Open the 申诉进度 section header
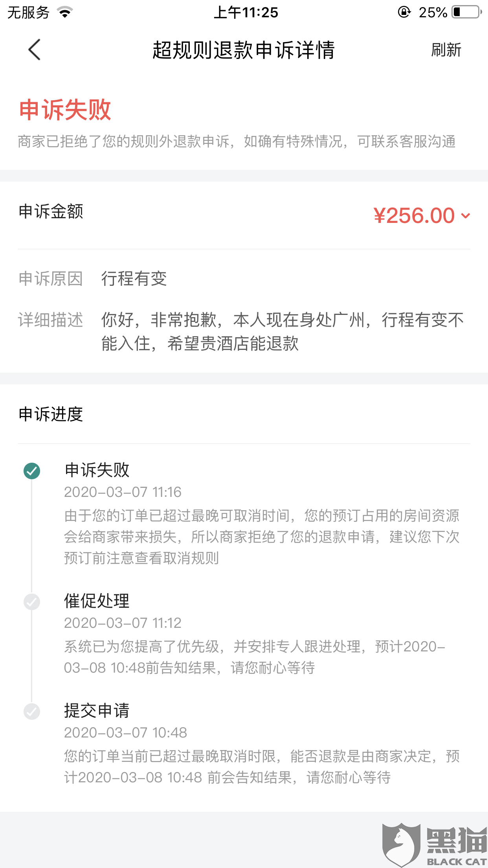 click(51, 414)
